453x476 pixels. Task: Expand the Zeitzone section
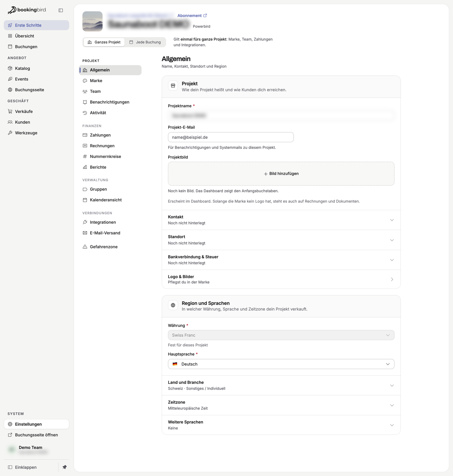click(x=281, y=405)
